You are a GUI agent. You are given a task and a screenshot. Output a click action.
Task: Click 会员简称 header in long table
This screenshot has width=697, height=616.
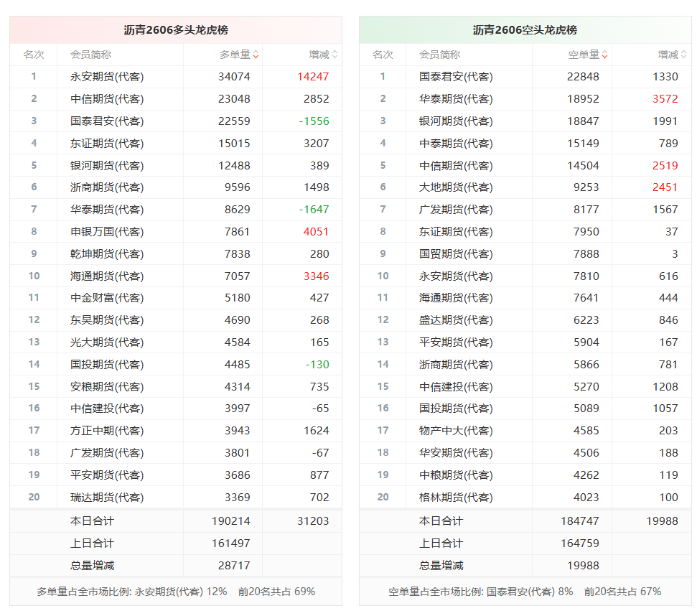coord(90,55)
